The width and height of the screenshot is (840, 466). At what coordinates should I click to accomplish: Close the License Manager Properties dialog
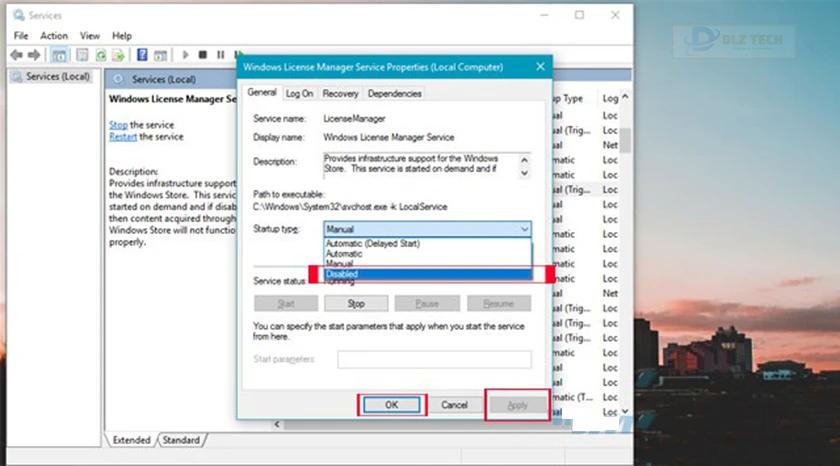(540, 66)
